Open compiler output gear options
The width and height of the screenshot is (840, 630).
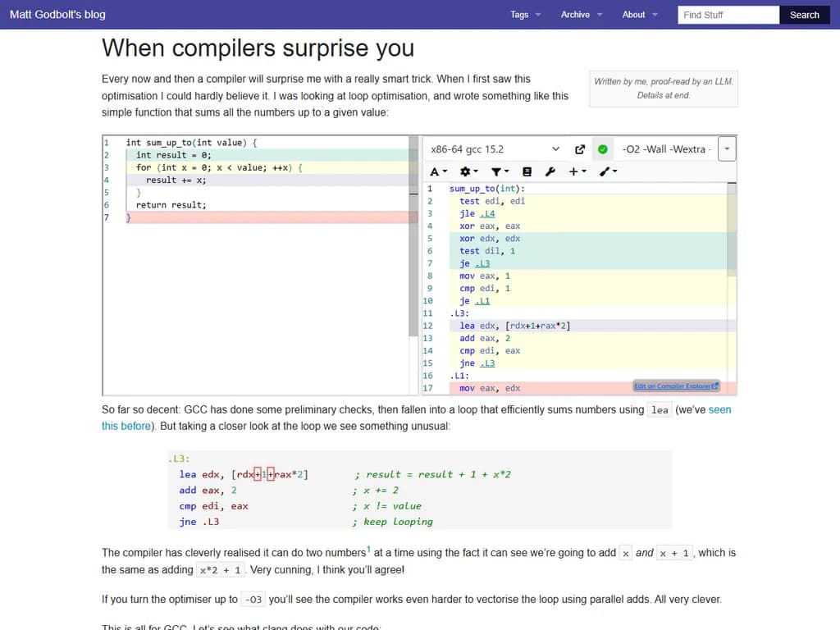468,171
